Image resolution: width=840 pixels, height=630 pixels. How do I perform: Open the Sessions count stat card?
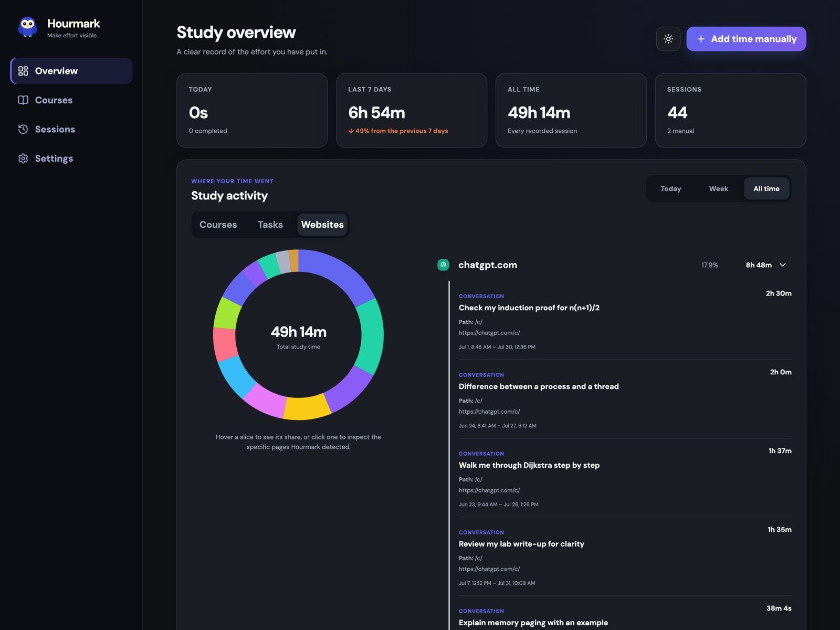pyautogui.click(x=730, y=110)
